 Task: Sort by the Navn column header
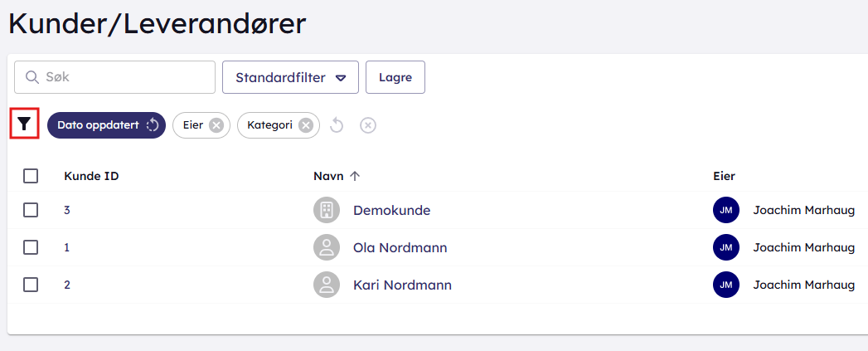tap(328, 176)
